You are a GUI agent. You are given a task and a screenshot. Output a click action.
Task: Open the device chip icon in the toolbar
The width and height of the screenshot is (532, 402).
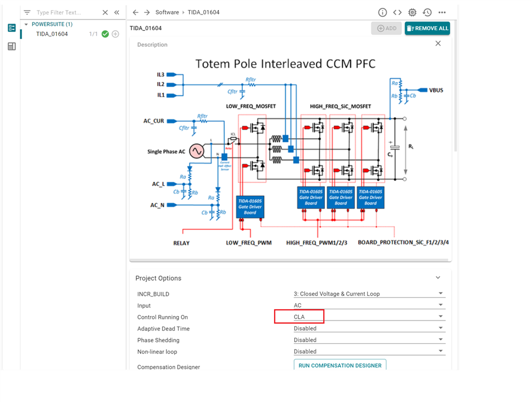(x=411, y=12)
